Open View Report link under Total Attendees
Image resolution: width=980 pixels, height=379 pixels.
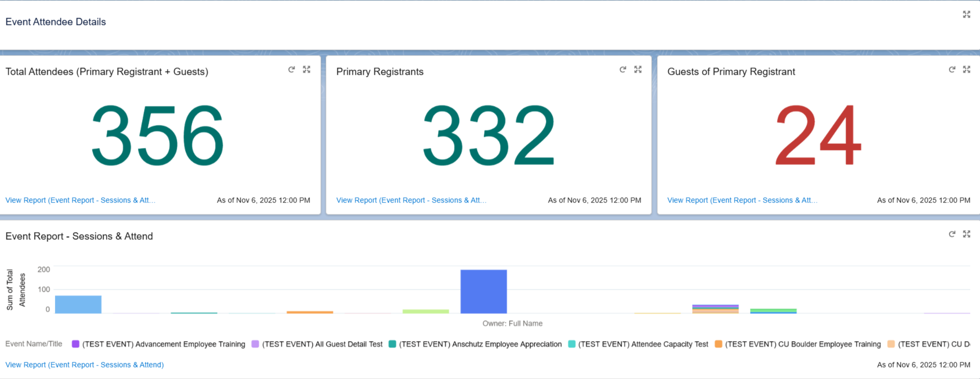pyautogui.click(x=80, y=200)
